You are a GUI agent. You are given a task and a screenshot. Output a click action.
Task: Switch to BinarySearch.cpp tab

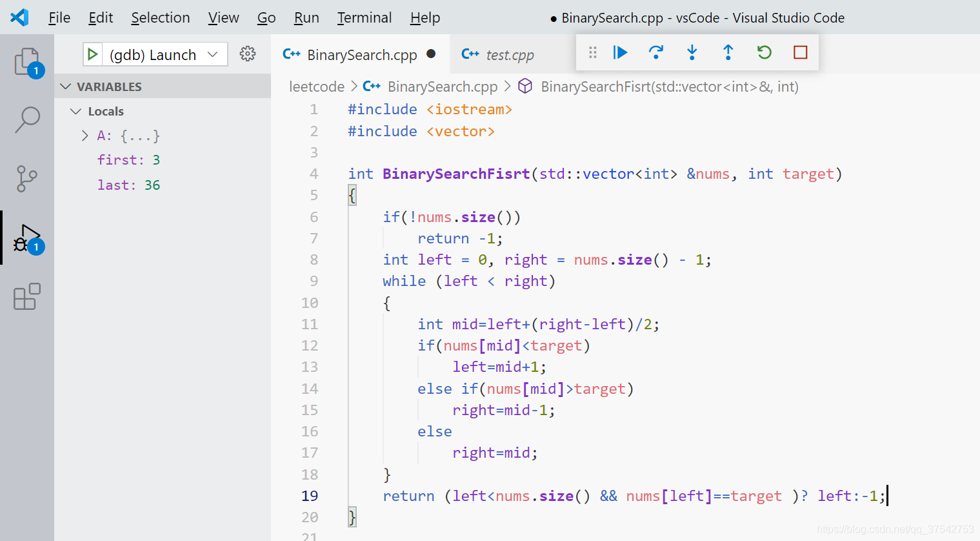[x=360, y=54]
